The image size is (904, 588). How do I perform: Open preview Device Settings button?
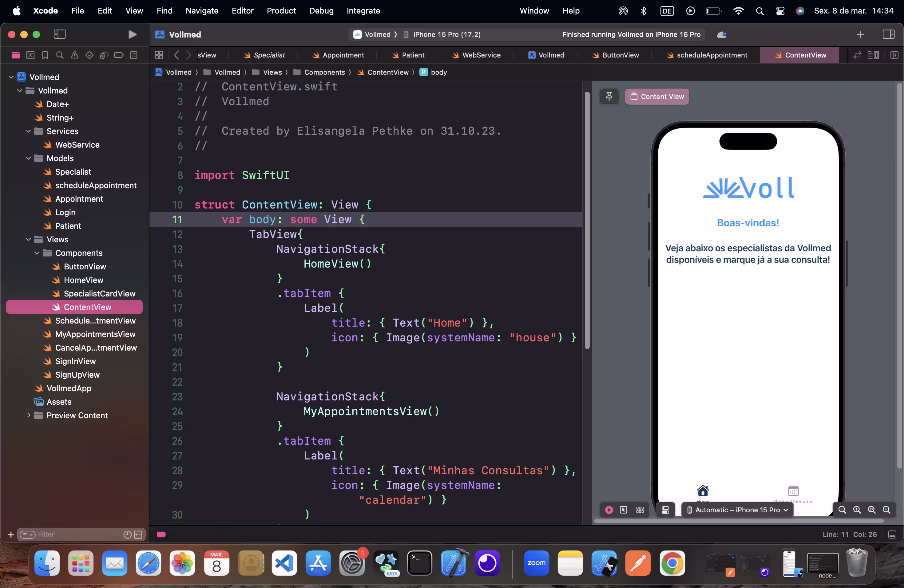[665, 510]
